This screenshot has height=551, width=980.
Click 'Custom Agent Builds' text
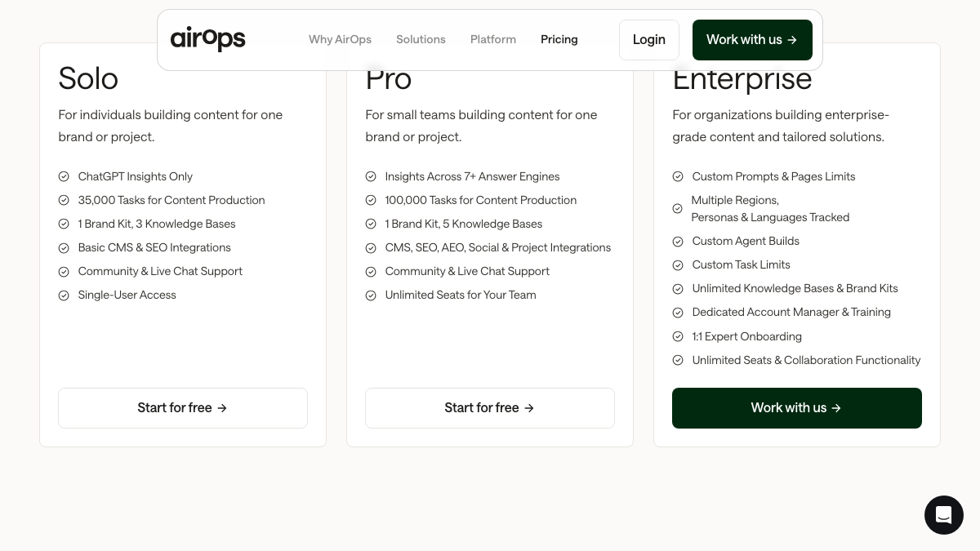coord(746,241)
